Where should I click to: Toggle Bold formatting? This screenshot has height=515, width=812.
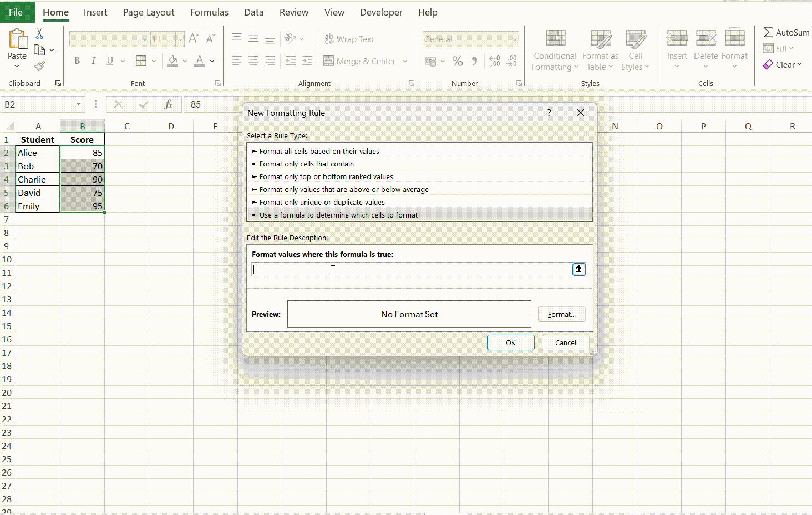(x=77, y=60)
